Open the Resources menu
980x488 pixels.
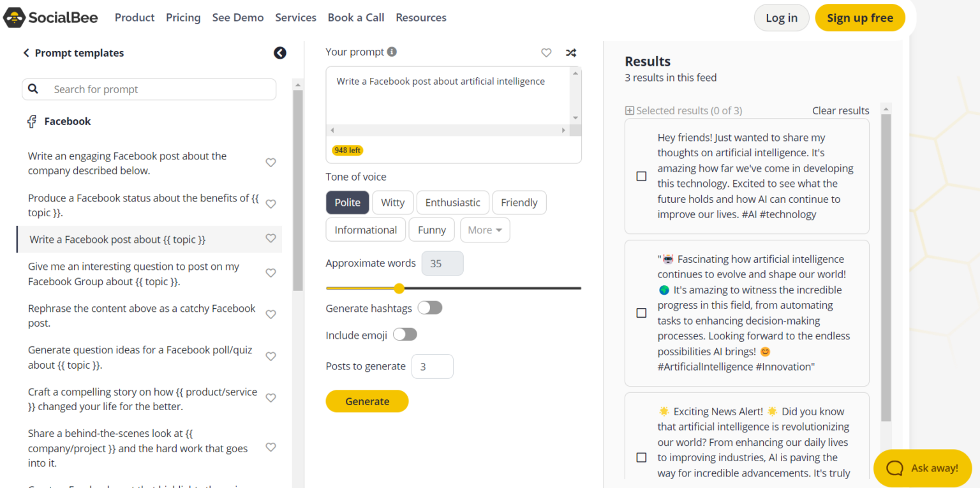point(420,17)
